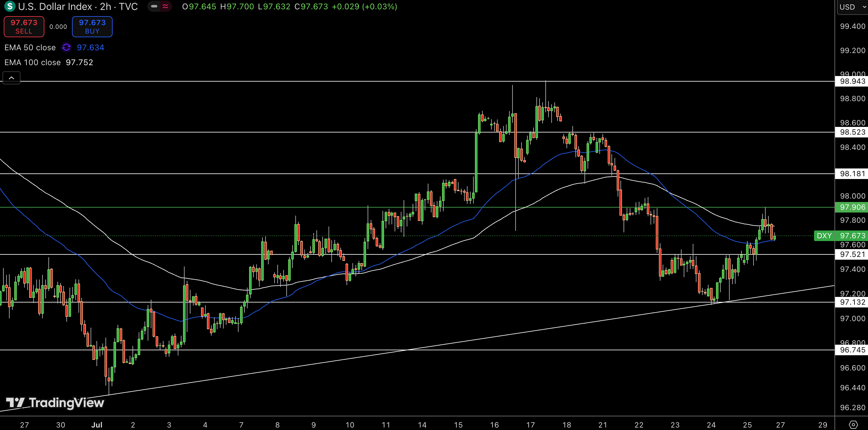Screen dimensions: 868x430
Task: Open the U.S. Dollar Index symbol title
Action: (x=78, y=7)
